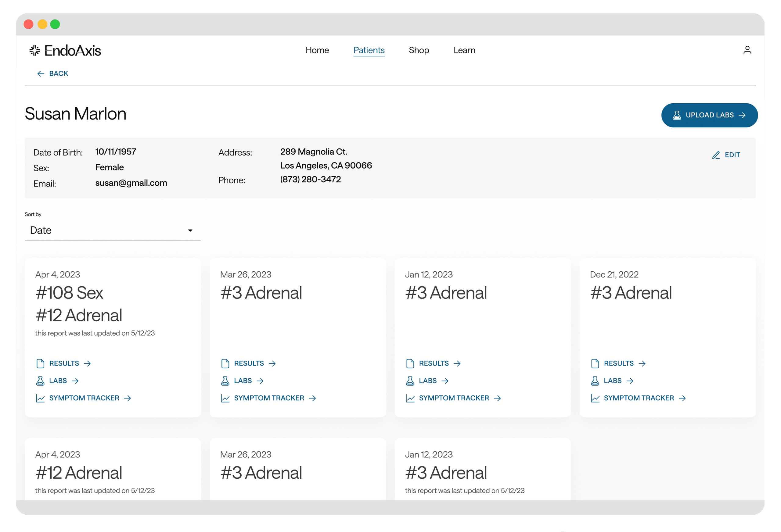Click the Labs flask icon for Dec 21 report
Viewport: 781px width, 532px height.
pyautogui.click(x=594, y=381)
